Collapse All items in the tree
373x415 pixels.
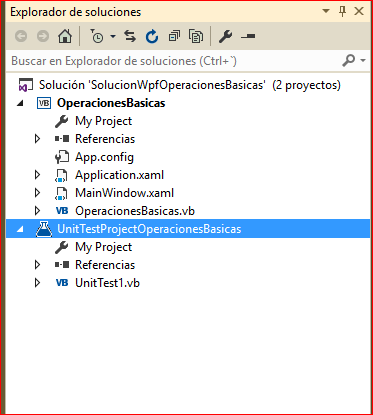point(174,36)
